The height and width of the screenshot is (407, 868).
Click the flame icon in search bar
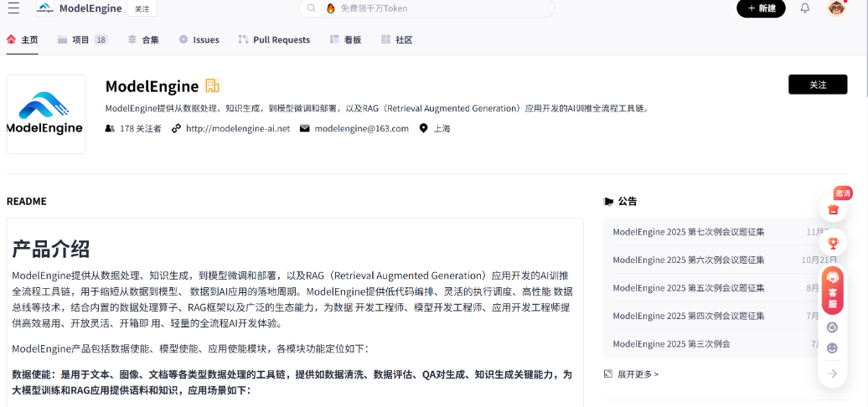pos(330,8)
